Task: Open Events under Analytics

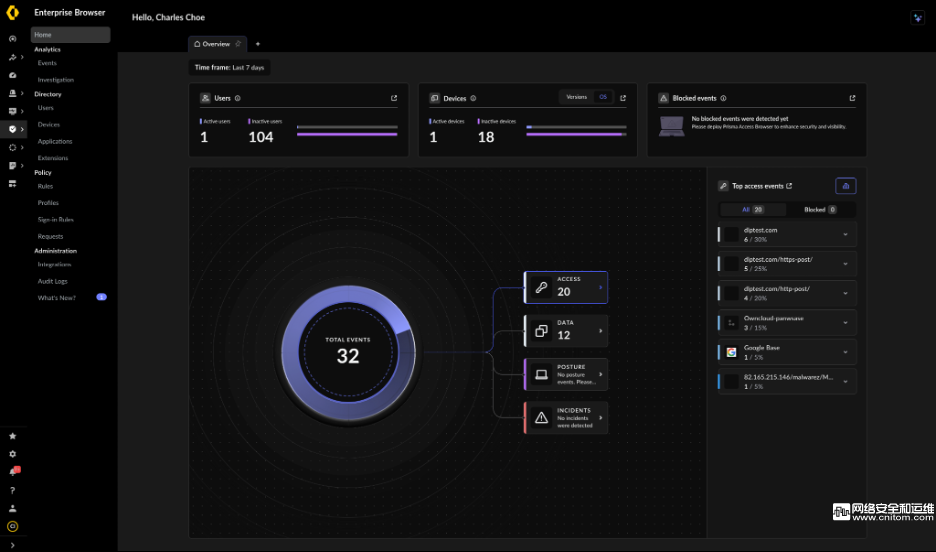Action: [47, 63]
